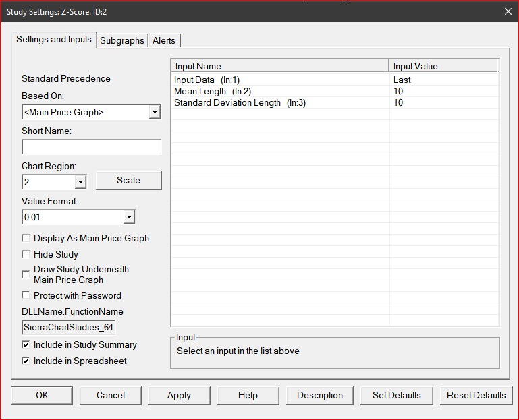Uncheck Include in Spreadsheet
Viewport: 519px width, 420px height.
(x=26, y=361)
